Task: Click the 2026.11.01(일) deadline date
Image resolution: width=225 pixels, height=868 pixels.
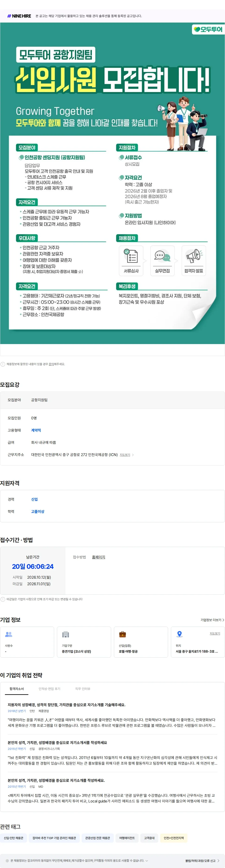Action: coord(39,584)
